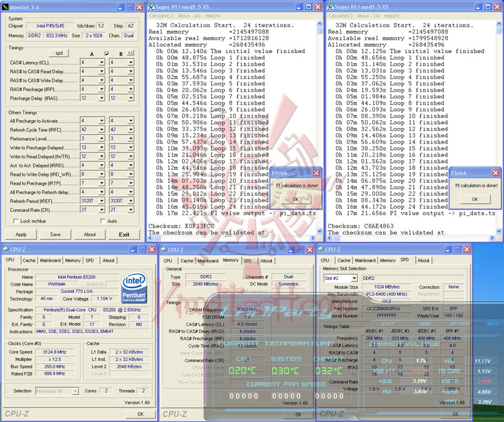Maximize the left Super PI window
The image size is (504, 422).
(x=308, y=6)
